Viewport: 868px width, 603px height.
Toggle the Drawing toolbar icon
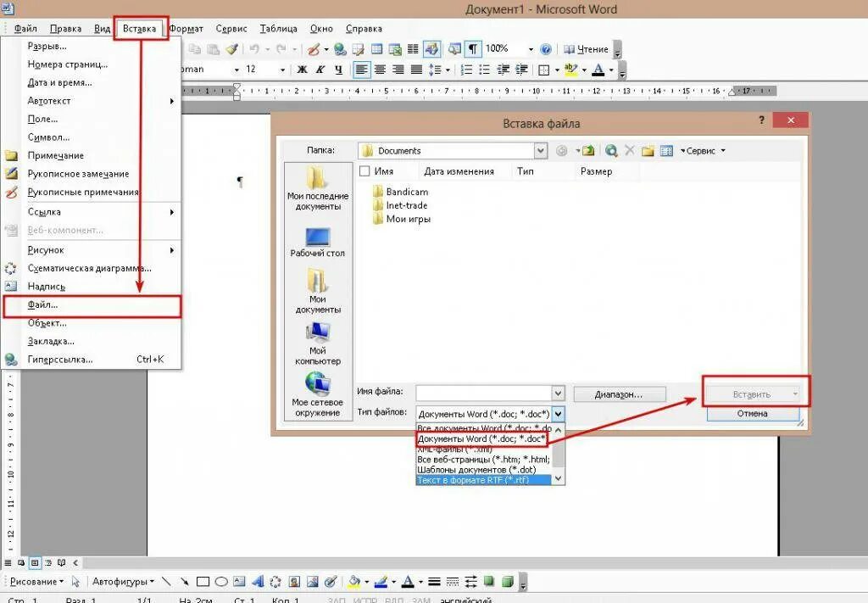coord(431,49)
